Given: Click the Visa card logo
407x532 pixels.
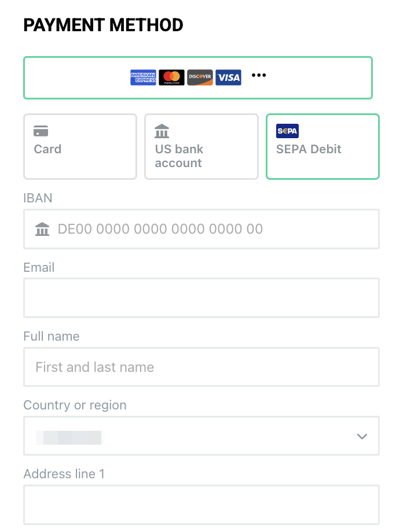Looking at the screenshot, I should pos(228,77).
